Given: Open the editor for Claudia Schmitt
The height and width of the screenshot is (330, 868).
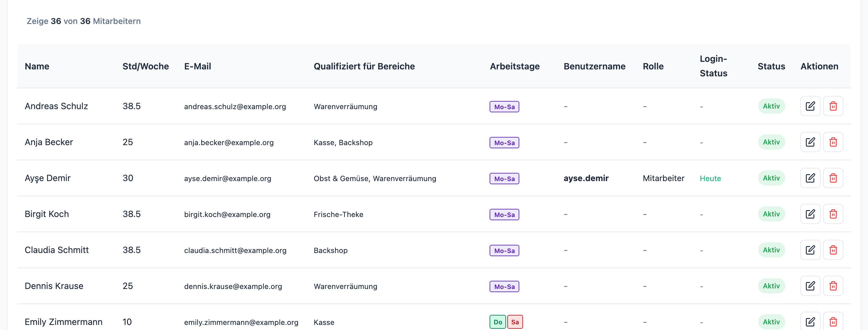Looking at the screenshot, I should (810, 250).
